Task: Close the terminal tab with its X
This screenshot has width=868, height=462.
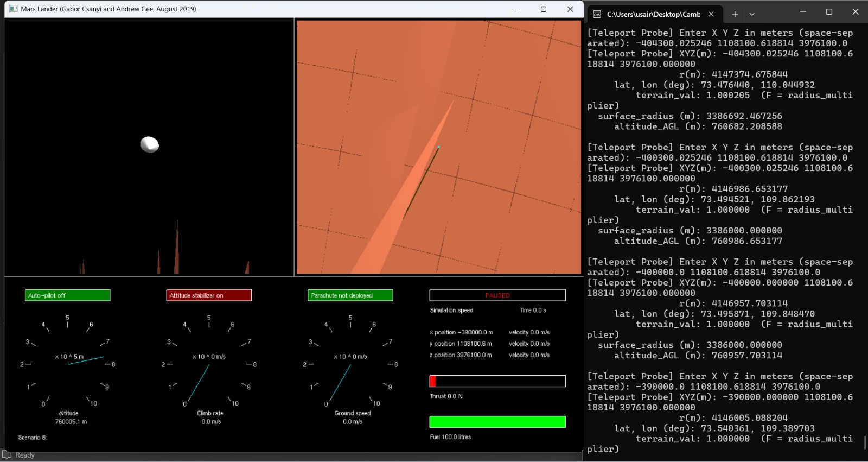Action: 711,14
